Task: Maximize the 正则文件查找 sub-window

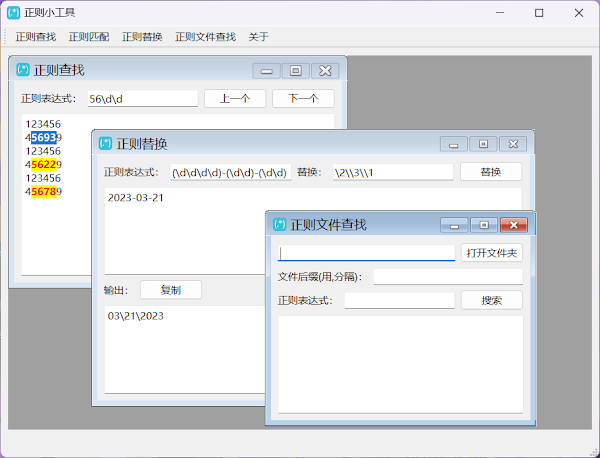Action: coord(484,225)
